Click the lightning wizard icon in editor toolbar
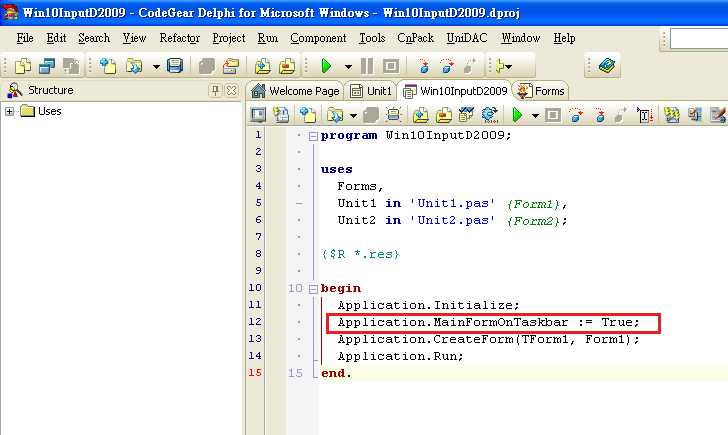The image size is (728, 435). 672,115
